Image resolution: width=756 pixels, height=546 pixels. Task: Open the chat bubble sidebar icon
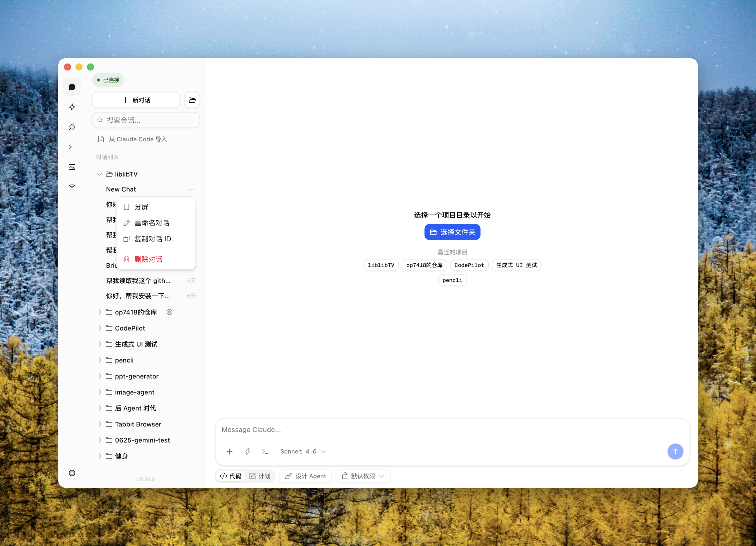(x=72, y=87)
